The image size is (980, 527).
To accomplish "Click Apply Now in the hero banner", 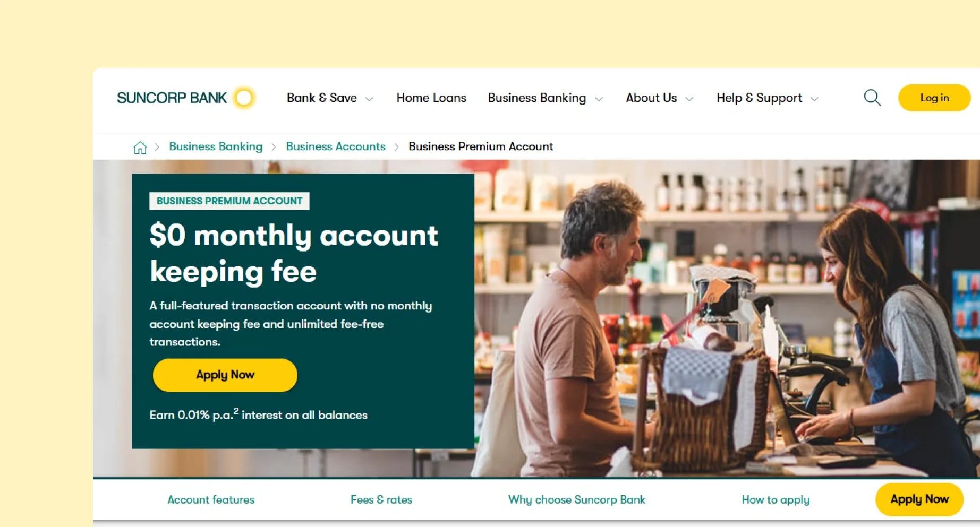I will coord(225,375).
